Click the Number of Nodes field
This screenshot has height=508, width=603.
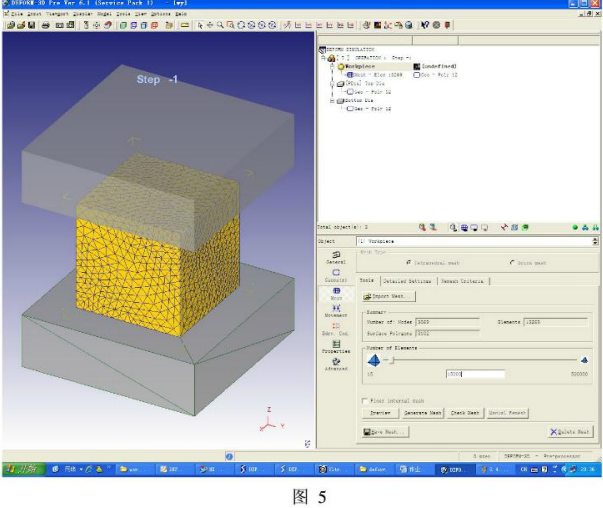click(x=447, y=322)
